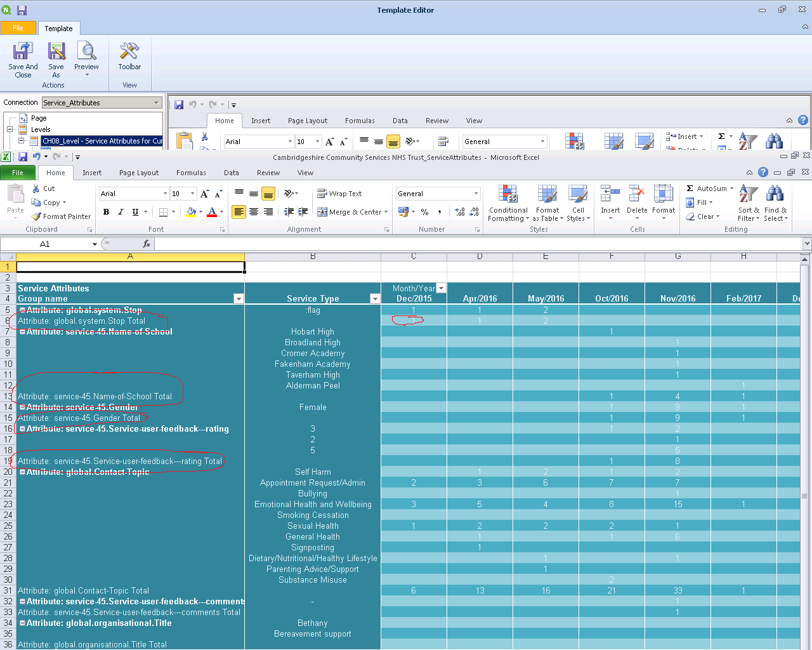812x650 pixels.
Task: Select CH08_Level Service Attributes tree item
Action: point(101,141)
